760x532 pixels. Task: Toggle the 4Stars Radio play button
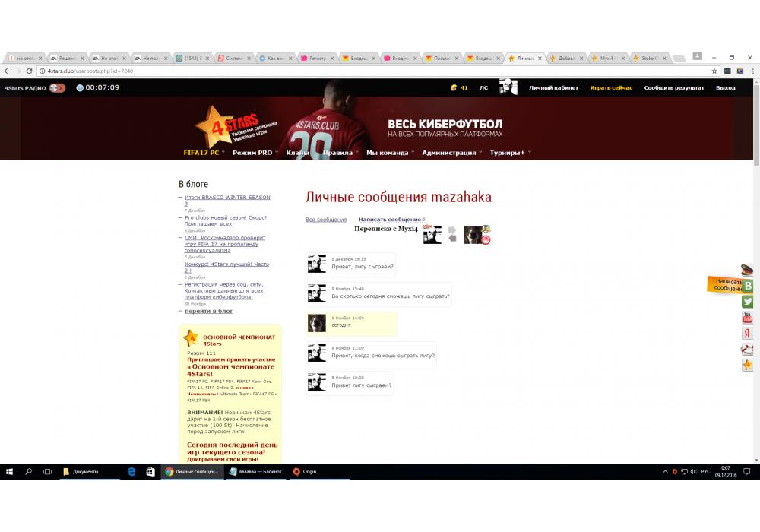point(57,88)
